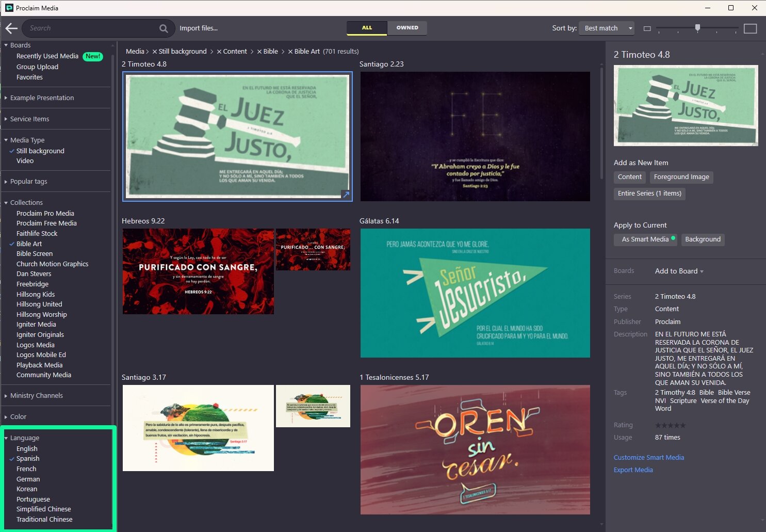Click the back arrow icon
Screen dimensions: 766x532
coord(11,28)
